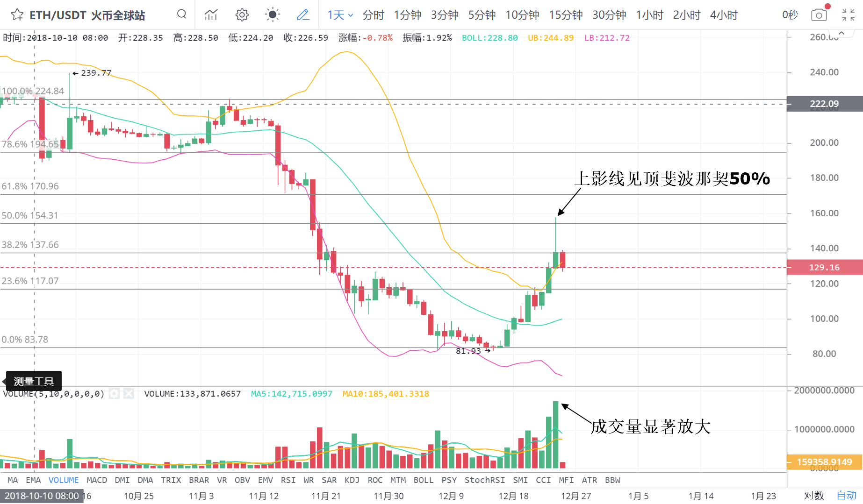
Task: Select the MFI indicator
Action: point(566,480)
